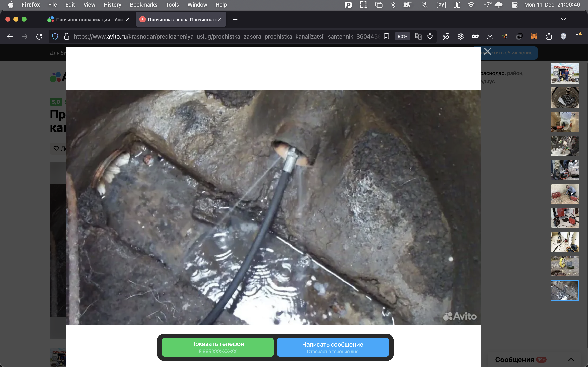Open the Firefox hamburger application menu

578,37
